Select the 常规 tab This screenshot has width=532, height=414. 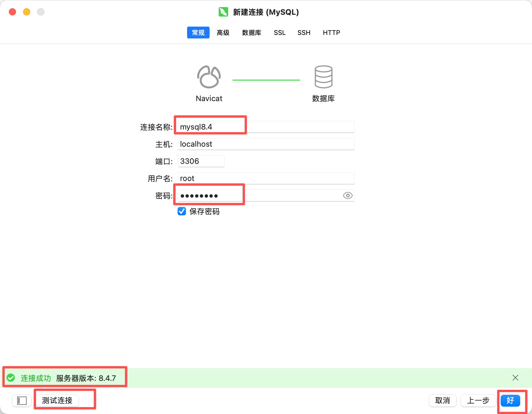pyautogui.click(x=198, y=33)
